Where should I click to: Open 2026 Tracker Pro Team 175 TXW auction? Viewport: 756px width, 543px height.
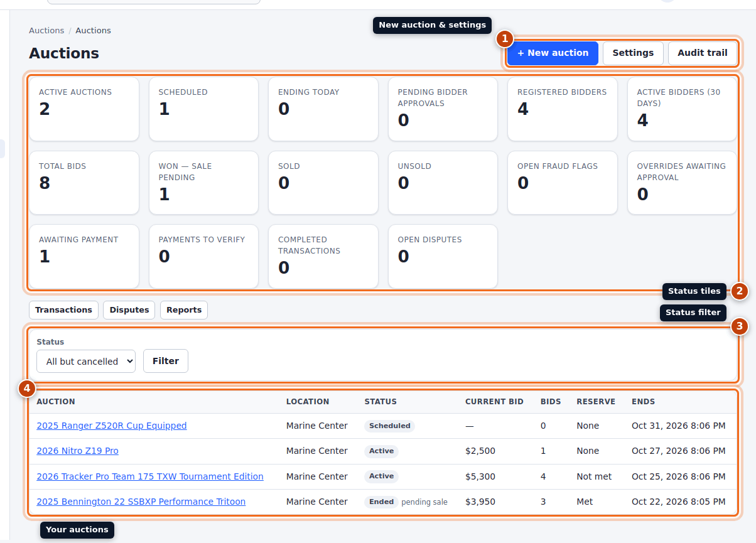click(x=150, y=476)
